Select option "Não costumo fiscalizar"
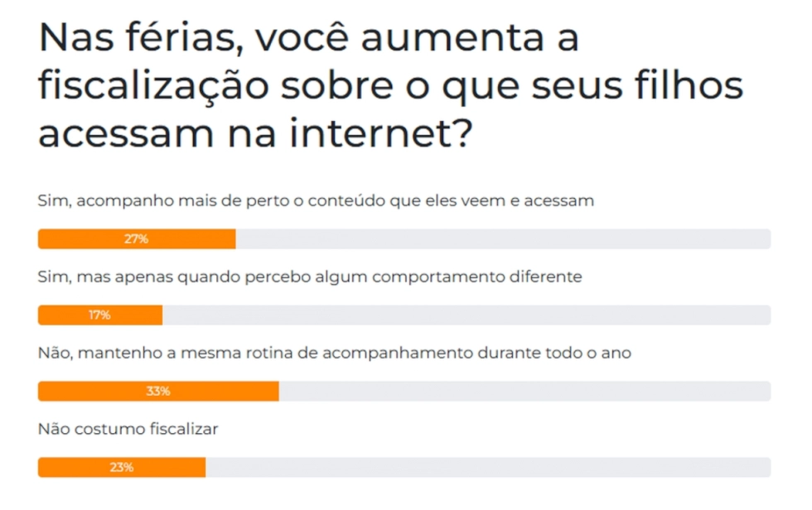The image size is (812, 510). tap(128, 430)
